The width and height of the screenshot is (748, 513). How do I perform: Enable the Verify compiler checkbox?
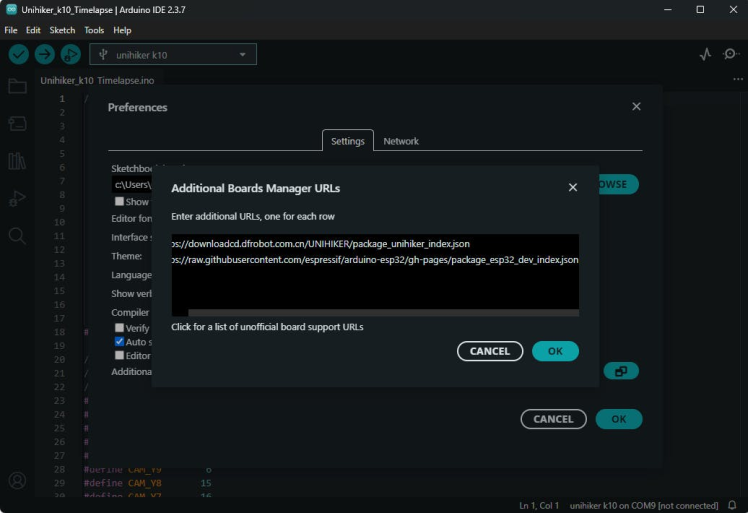click(x=120, y=327)
